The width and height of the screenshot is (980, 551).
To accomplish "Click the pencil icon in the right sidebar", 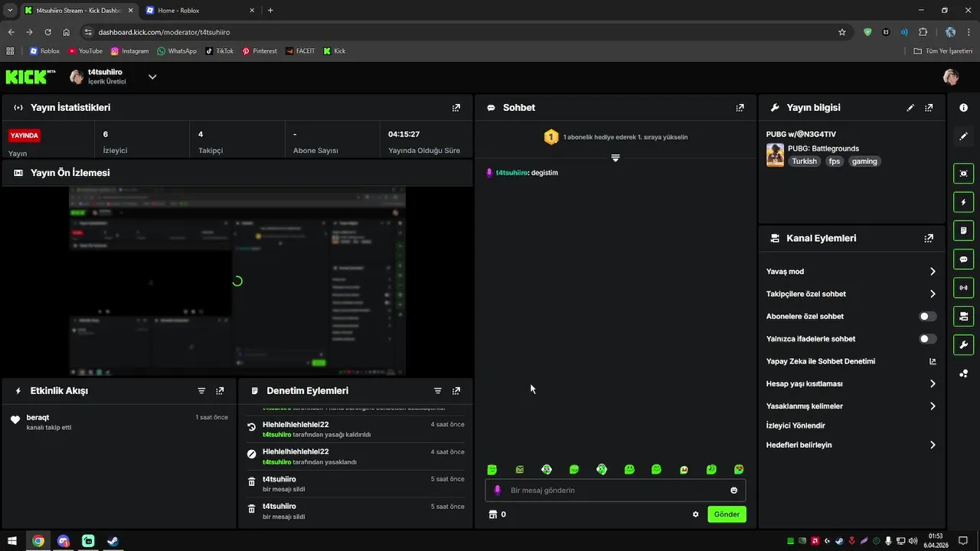I will tap(963, 136).
